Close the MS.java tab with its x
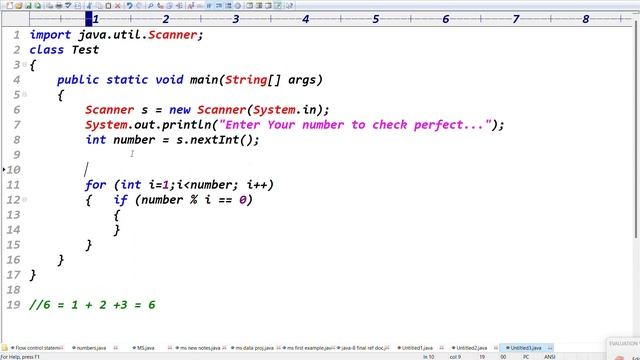The height and width of the screenshot is (360, 640). (x=169, y=348)
